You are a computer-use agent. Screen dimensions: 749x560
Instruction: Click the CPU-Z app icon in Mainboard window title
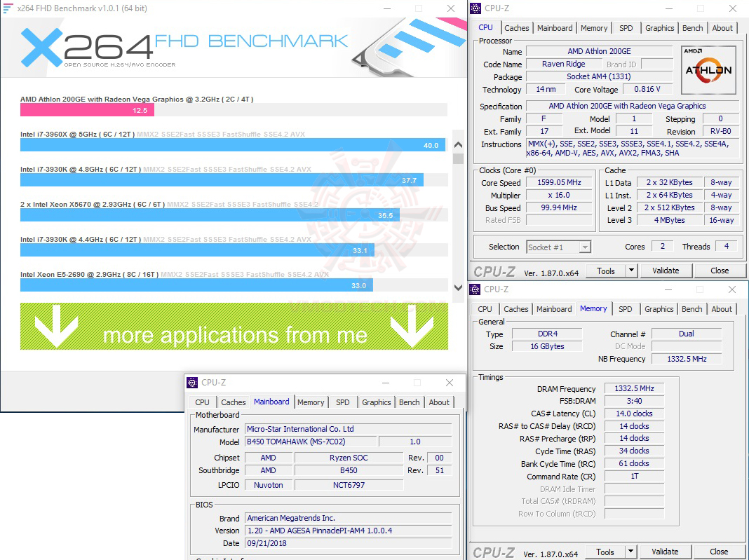[x=192, y=383]
